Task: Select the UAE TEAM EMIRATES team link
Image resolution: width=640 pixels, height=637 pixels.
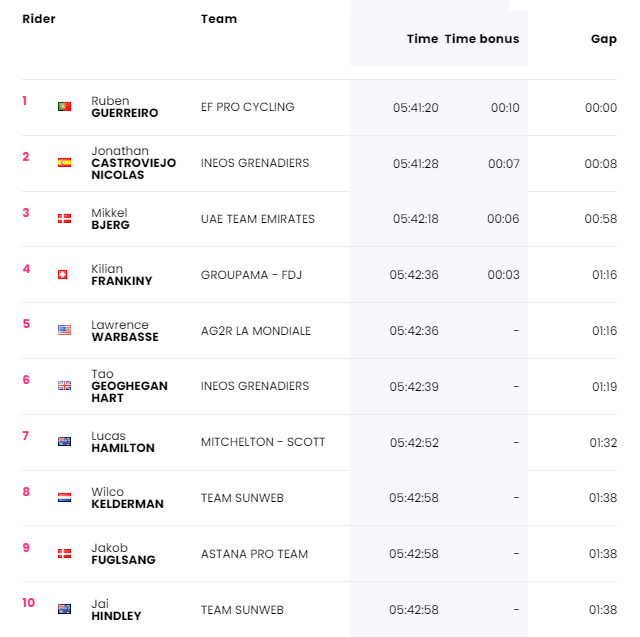Action: coord(258,219)
